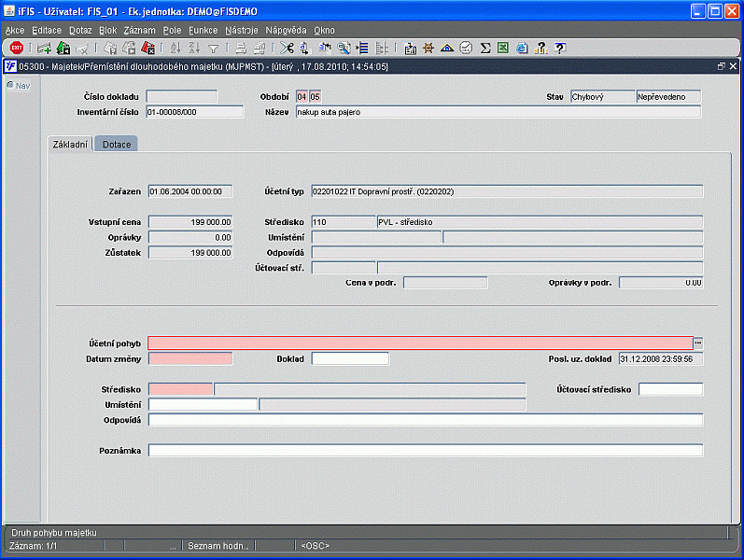Click the green save record icon
Image resolution: width=744 pixels, height=560 pixels.
pos(63,48)
